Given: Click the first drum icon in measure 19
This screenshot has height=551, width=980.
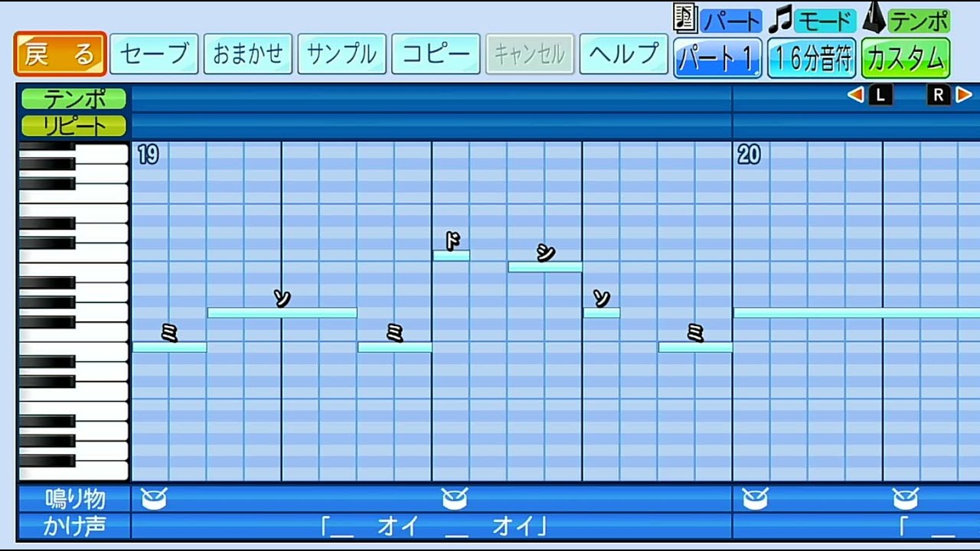Looking at the screenshot, I should coord(154,499).
